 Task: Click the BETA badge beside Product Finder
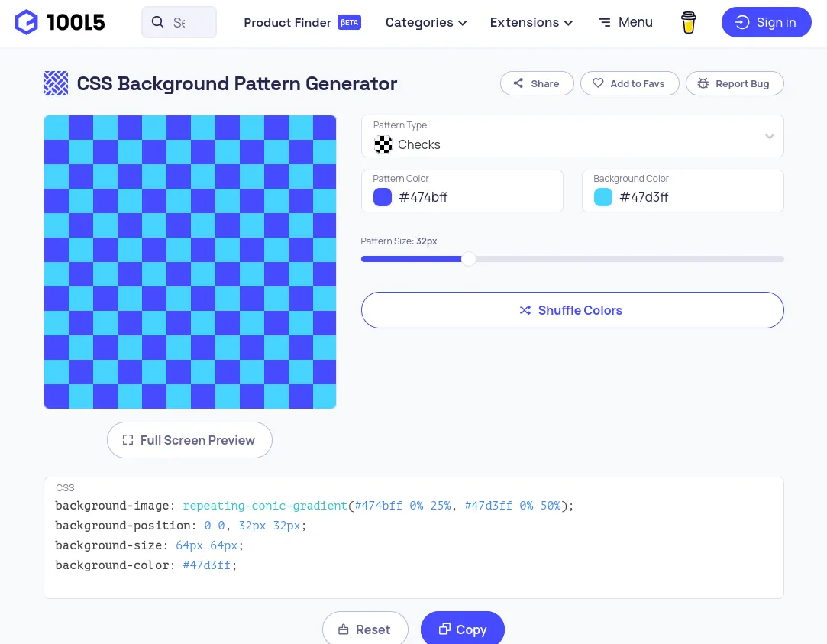click(x=349, y=22)
